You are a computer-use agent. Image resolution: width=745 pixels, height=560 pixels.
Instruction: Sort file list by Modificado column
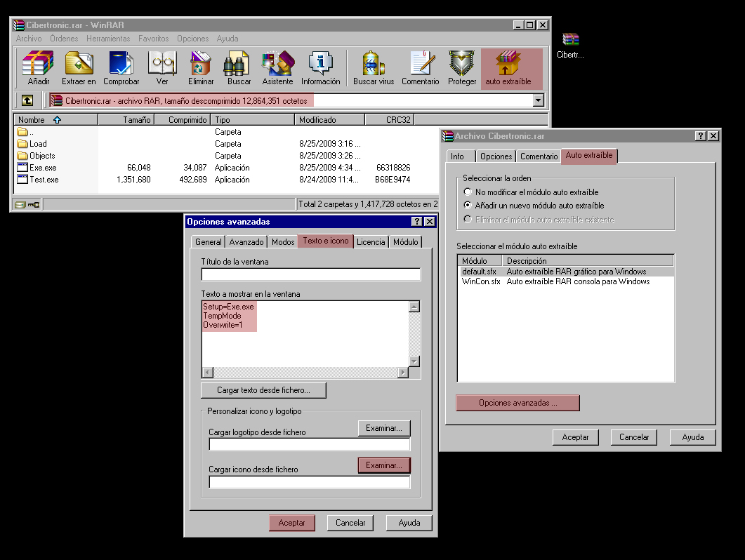pos(330,120)
